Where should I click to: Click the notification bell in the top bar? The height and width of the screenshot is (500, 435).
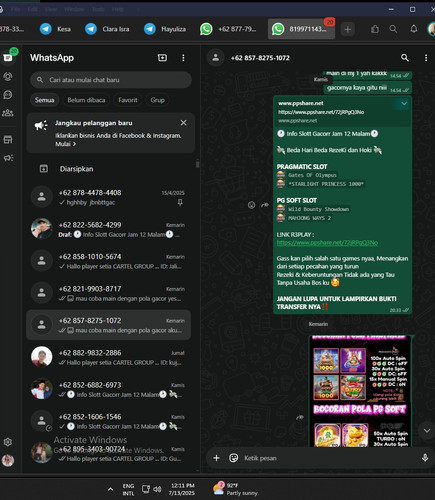[x=414, y=29]
